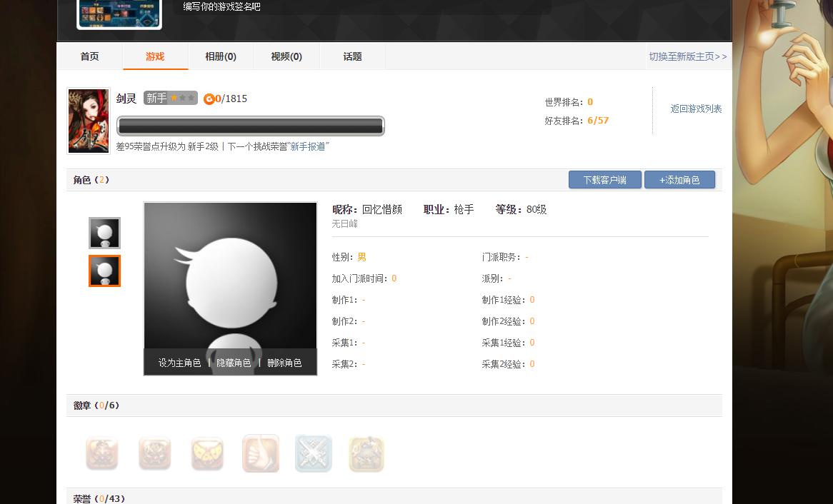Switch to the 话题 tab
This screenshot has height=504, width=833.
[352, 56]
